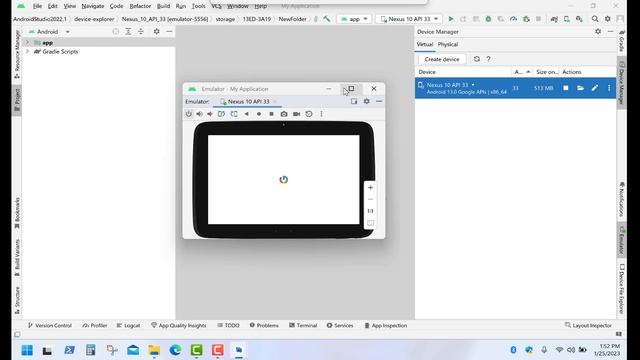Switch to Virtual devices tab
Screen dimensions: 640x360
click(x=424, y=44)
